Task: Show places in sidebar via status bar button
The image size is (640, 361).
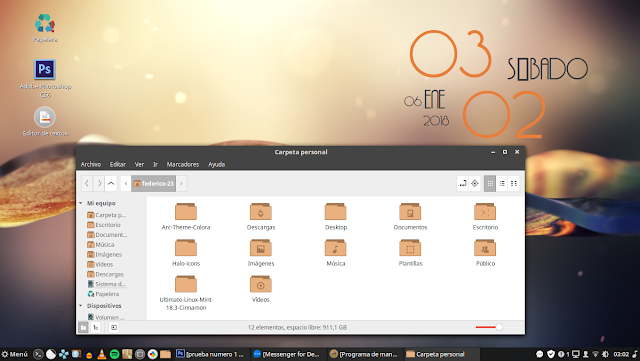Action: tap(83, 327)
